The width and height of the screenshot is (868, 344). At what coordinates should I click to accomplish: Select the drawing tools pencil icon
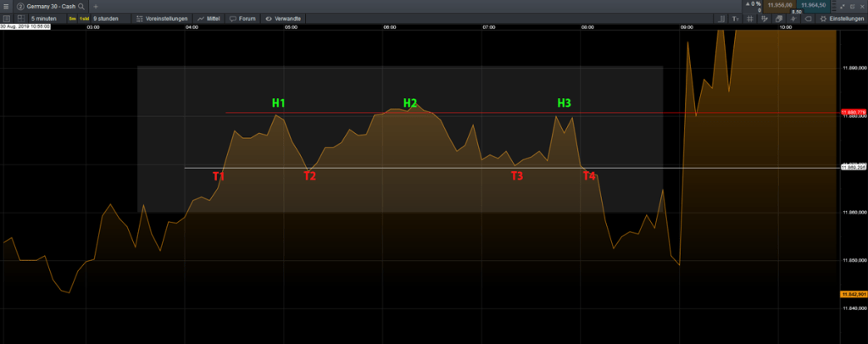pos(765,18)
